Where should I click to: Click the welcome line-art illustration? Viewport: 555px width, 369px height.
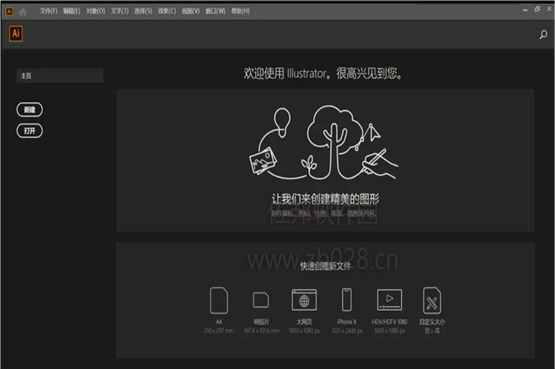point(324,143)
